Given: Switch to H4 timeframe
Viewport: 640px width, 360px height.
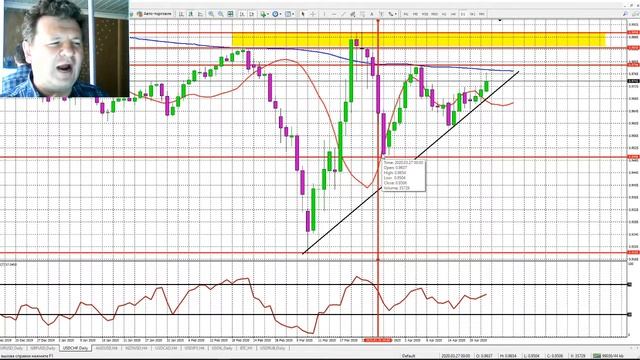Looking at the screenshot, I should click(453, 14).
